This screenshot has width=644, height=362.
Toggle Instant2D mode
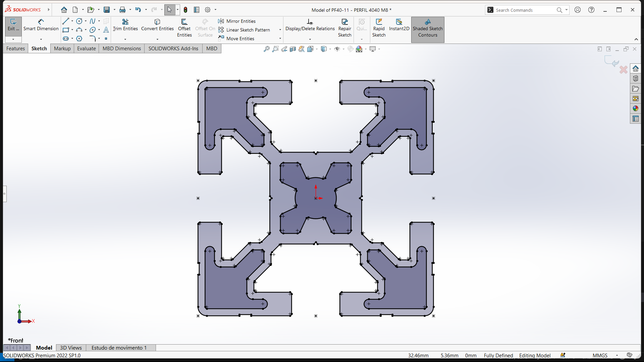[399, 25]
